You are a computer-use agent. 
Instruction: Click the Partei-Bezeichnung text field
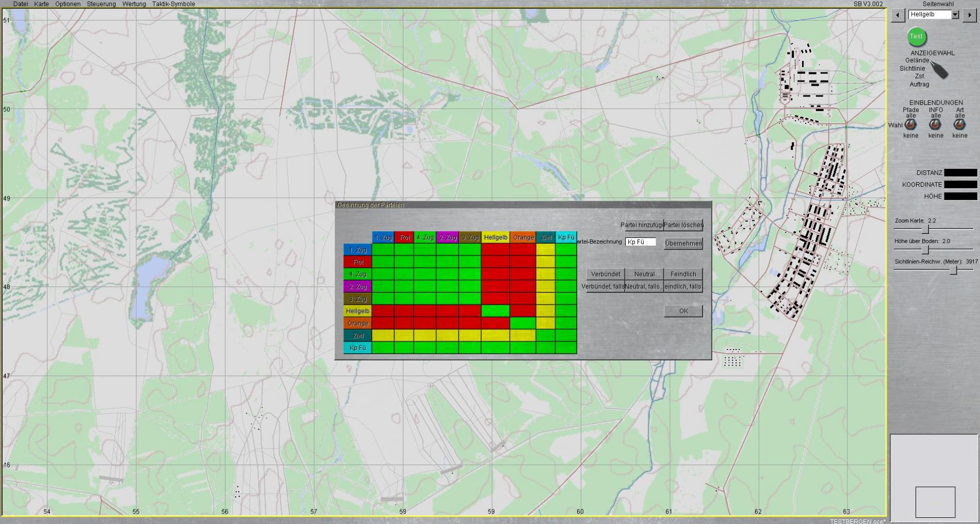click(x=640, y=242)
